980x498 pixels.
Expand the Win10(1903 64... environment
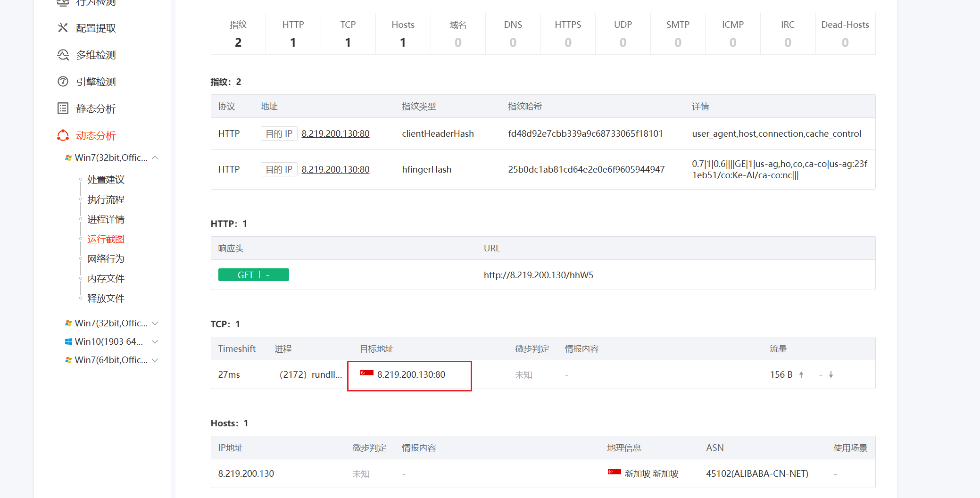tap(155, 341)
